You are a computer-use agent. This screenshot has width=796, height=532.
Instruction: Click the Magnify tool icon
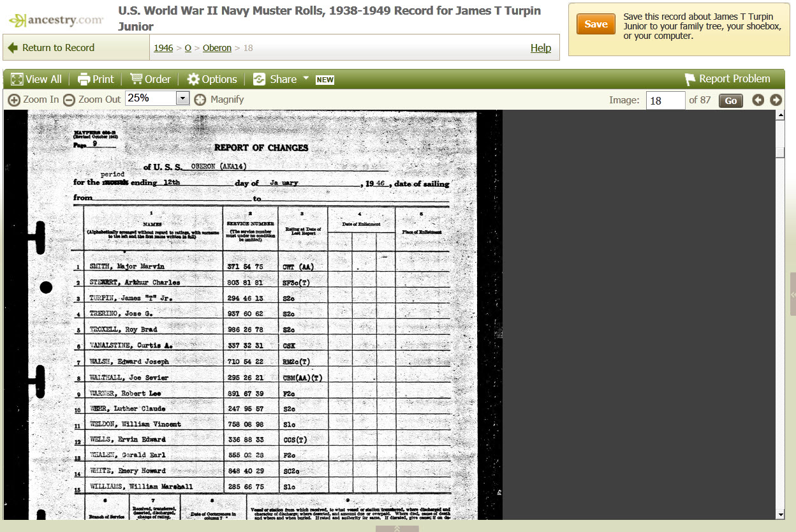[200, 100]
